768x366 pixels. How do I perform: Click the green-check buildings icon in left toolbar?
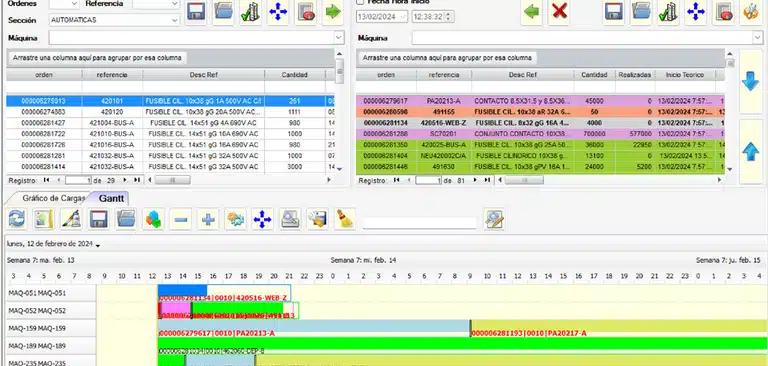pos(250,11)
